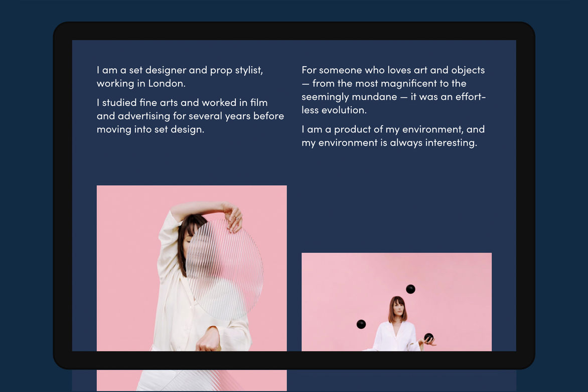588x392 pixels.
Task: Click the paragraph starting 'I am a set designer'
Action: 180,76
